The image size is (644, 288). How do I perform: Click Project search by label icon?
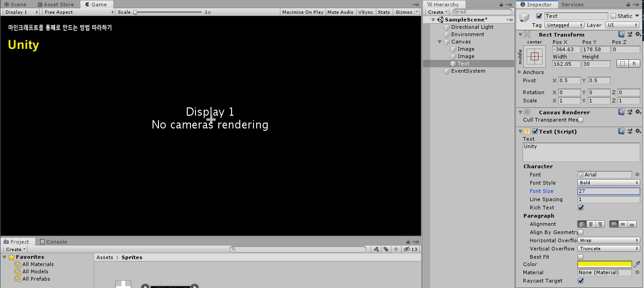[386, 249]
